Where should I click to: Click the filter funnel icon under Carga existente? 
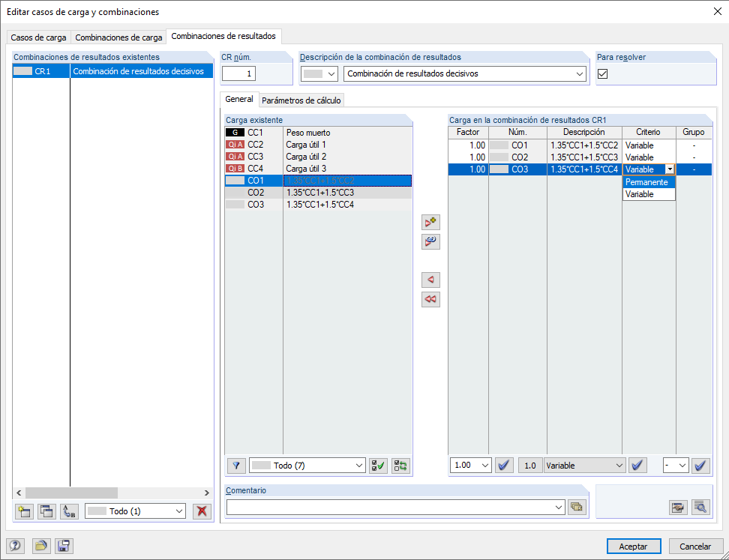pos(236,466)
